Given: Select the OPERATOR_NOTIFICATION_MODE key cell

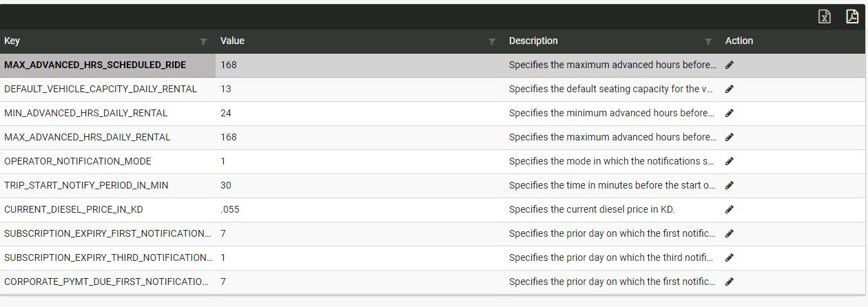Looking at the screenshot, I should click(78, 161).
